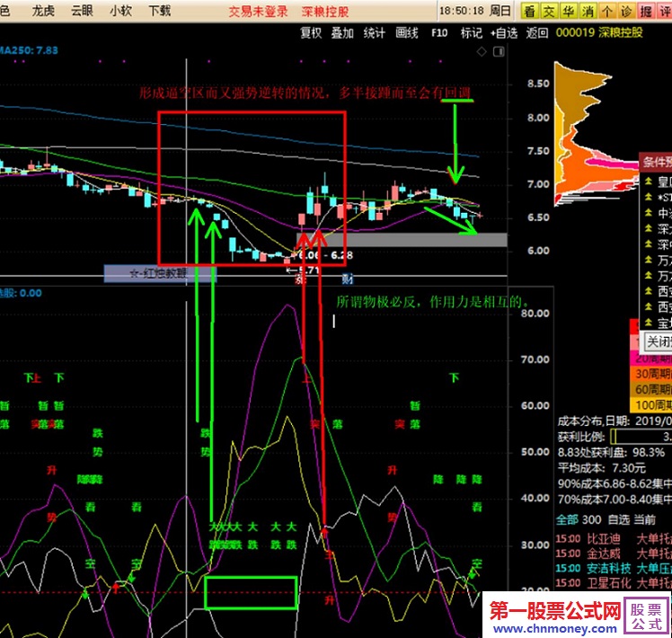
Task: Click the 中 row arrow icon in the alert list
Action: tap(649, 213)
